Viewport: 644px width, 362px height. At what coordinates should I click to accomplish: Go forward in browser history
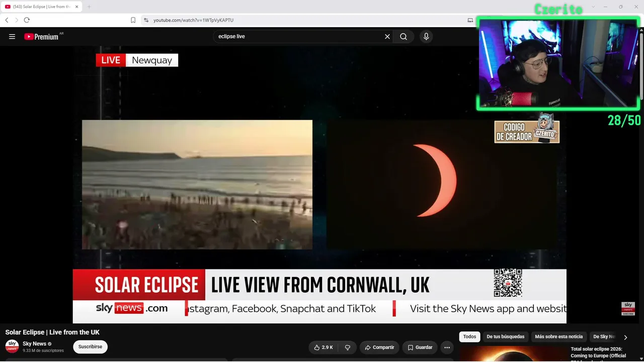pos(17,20)
